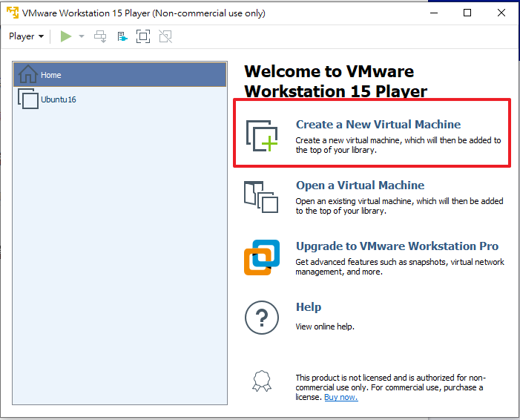Click the Ubuntu16 VM icon
Viewport: 520px width, 420px height.
point(28,99)
